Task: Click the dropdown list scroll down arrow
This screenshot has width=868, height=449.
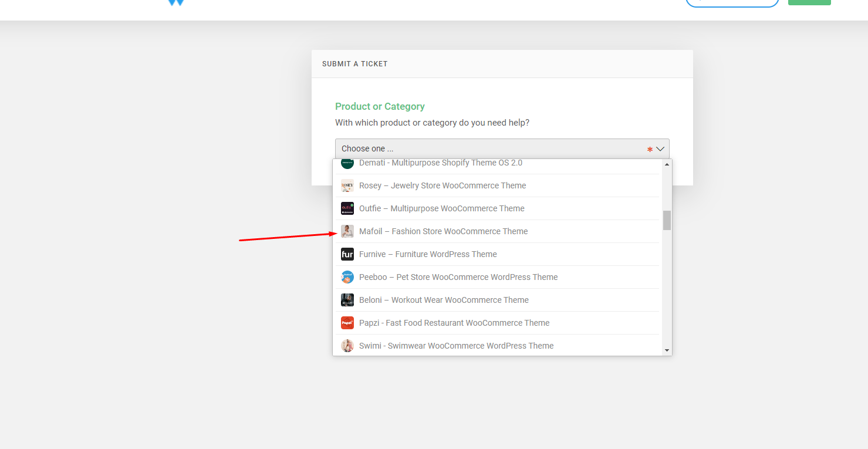Action: point(667,350)
